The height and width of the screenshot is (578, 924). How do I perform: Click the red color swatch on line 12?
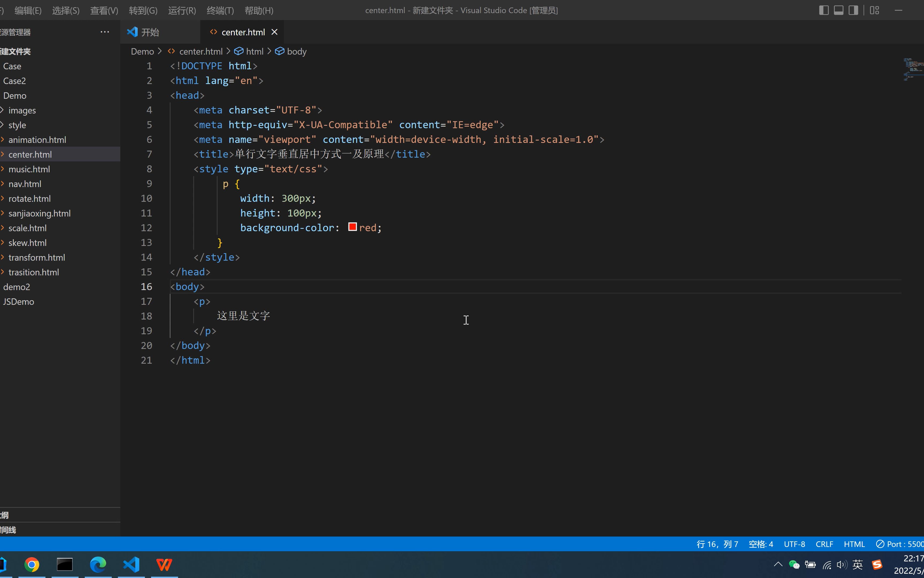coord(352,227)
